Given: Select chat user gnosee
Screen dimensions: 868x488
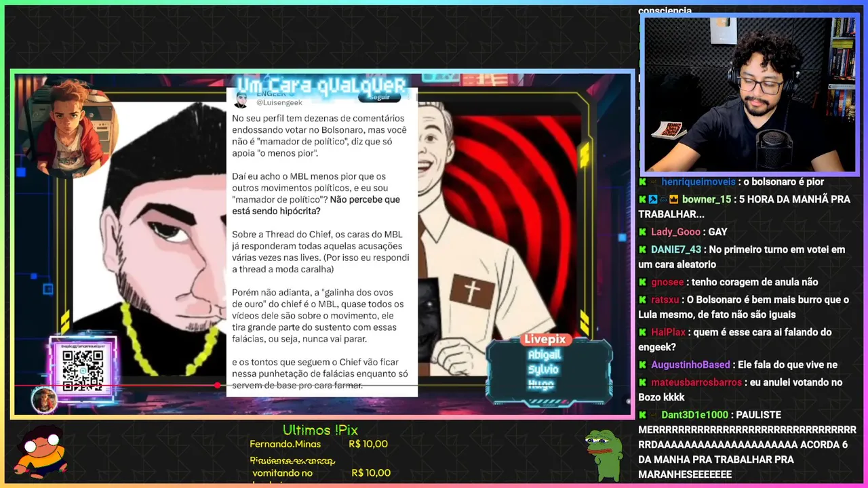Looking at the screenshot, I should (x=667, y=282).
